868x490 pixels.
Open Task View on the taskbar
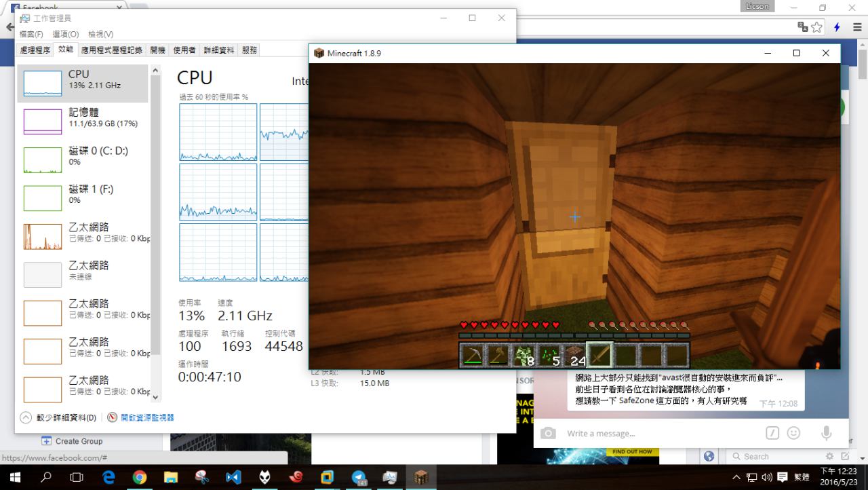coord(77,477)
